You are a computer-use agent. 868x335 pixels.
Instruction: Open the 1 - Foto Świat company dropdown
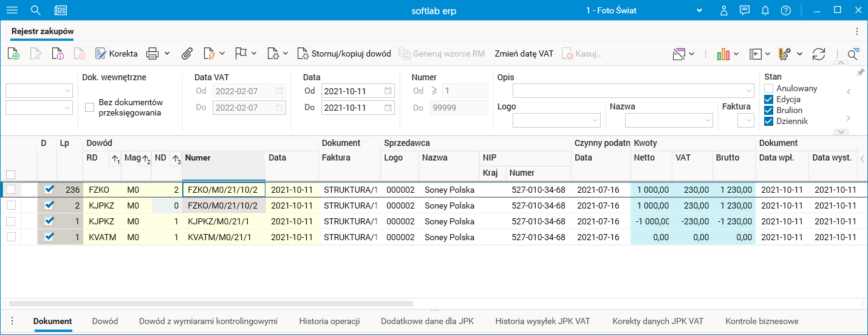[699, 10]
